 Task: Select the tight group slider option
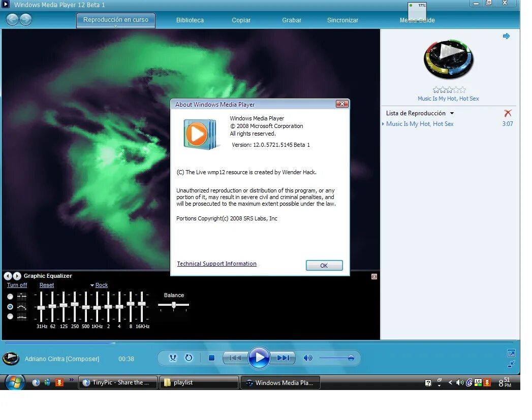(x=10, y=316)
